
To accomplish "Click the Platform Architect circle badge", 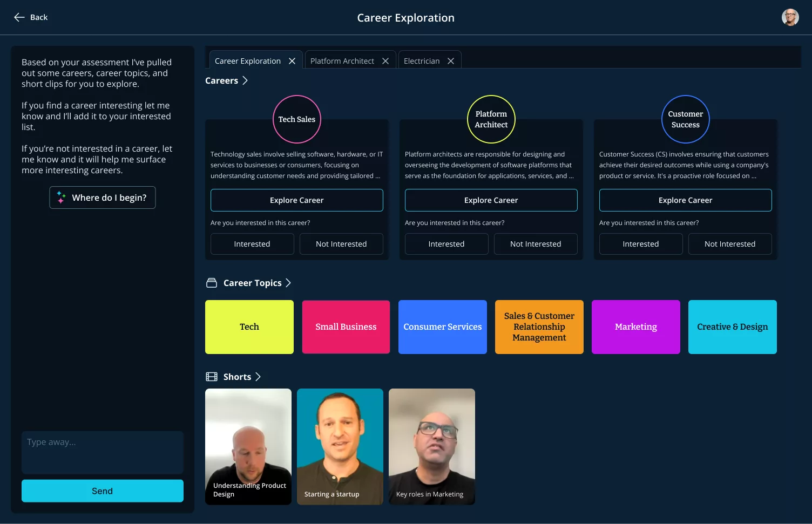I will 491,119.
